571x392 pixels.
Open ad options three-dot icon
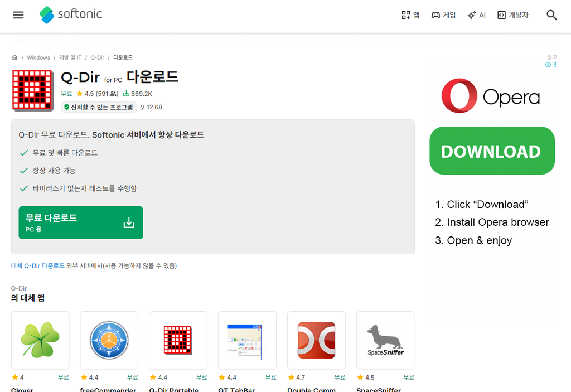point(555,65)
